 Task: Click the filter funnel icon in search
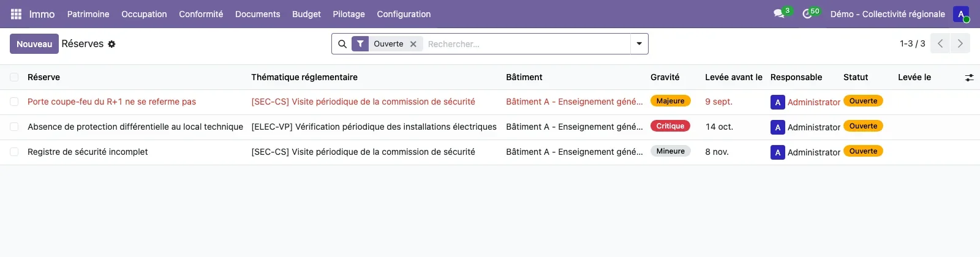(360, 44)
